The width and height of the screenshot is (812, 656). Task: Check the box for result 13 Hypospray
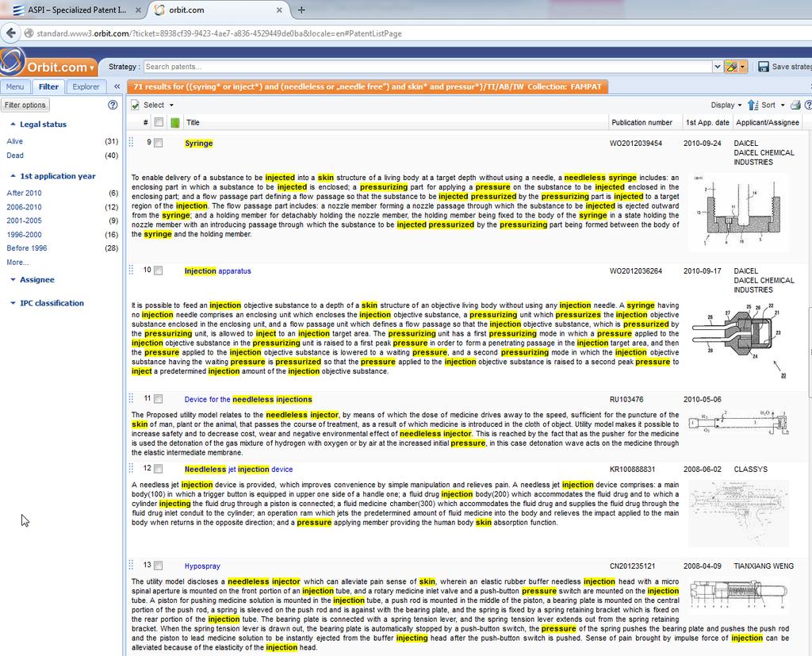pyautogui.click(x=159, y=566)
